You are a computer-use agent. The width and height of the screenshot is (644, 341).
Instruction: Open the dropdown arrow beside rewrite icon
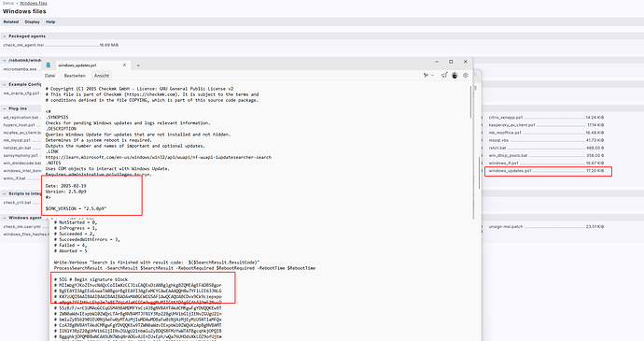click(x=432, y=76)
